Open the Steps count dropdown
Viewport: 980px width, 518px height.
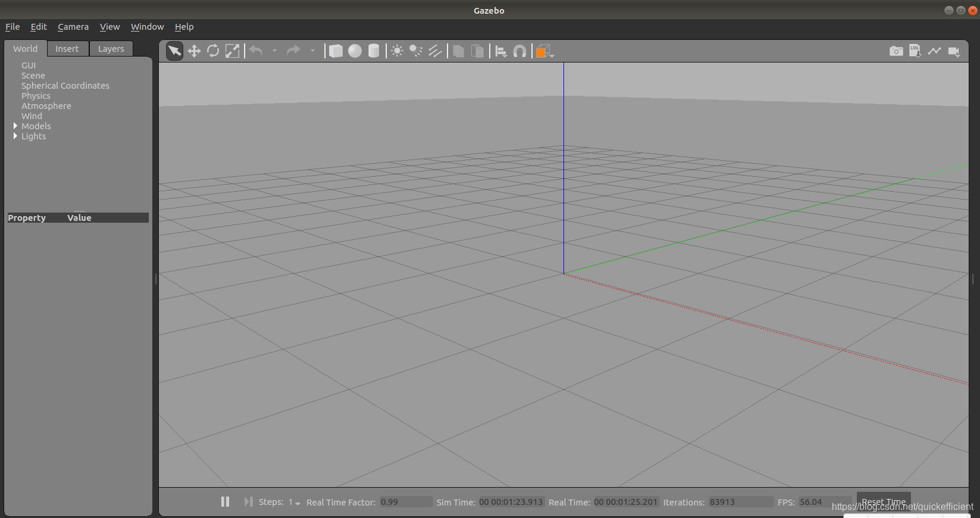pos(295,503)
